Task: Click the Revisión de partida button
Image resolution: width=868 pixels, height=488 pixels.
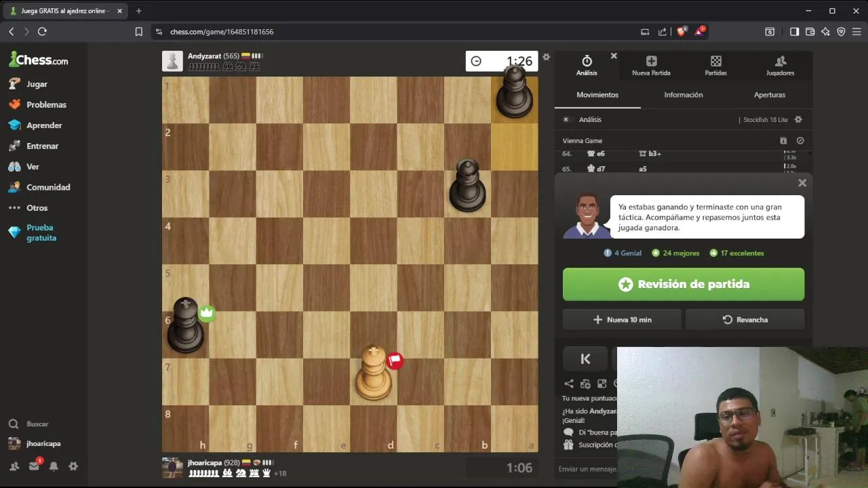Action: click(x=684, y=284)
